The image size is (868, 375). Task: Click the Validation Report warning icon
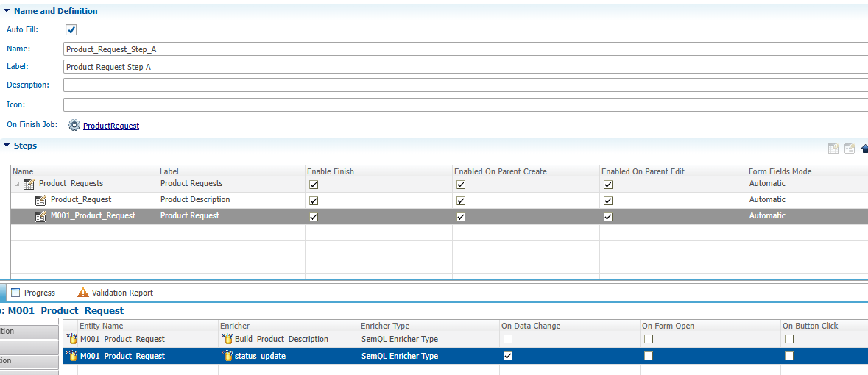[x=83, y=293]
